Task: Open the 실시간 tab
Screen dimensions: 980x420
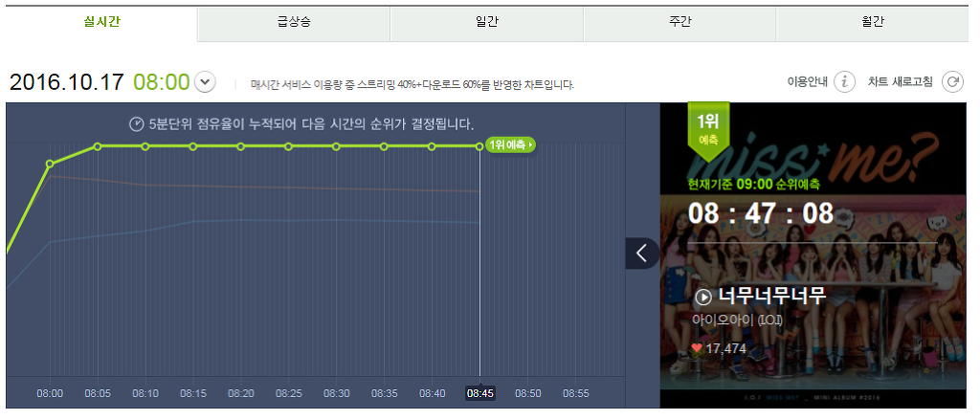Action: (101, 23)
